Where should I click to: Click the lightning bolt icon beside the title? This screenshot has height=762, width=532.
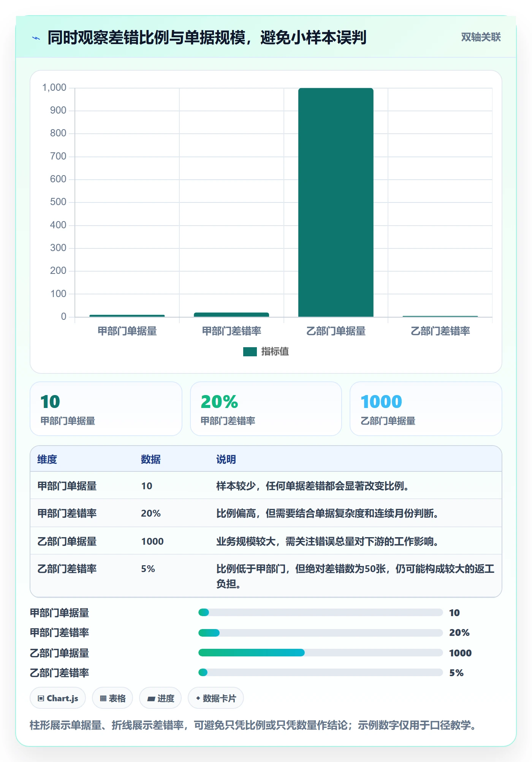(x=36, y=38)
